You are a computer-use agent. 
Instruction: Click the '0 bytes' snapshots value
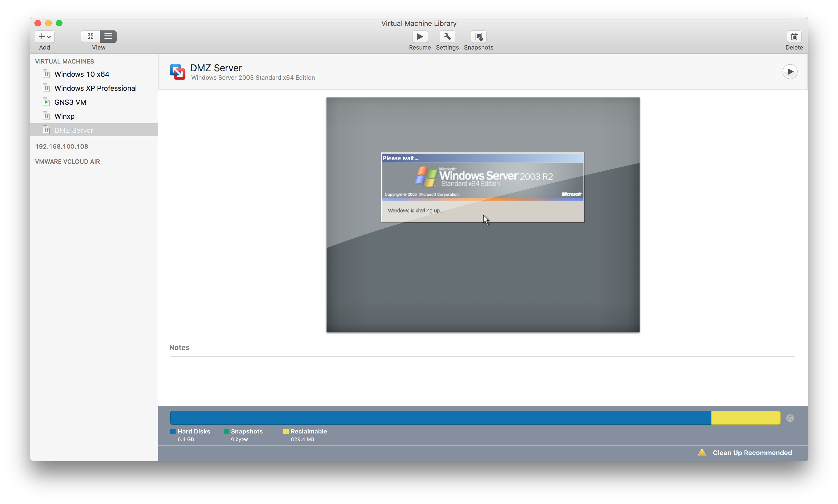click(x=239, y=439)
